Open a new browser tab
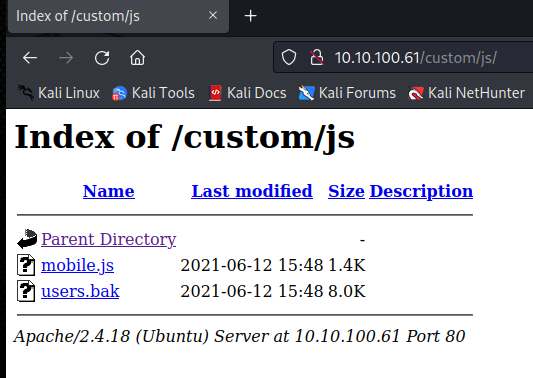 coord(251,16)
